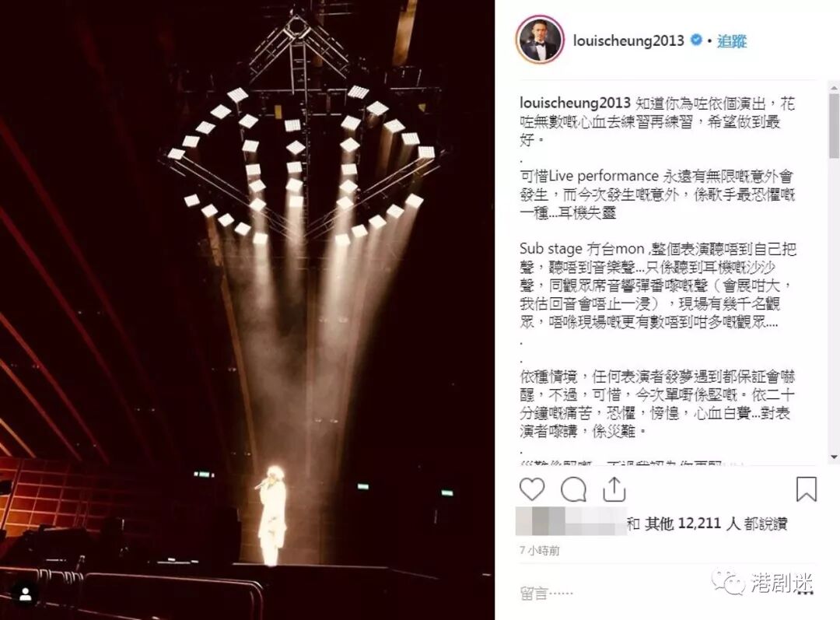Show tagged people icon on the photo

[x=25, y=594]
